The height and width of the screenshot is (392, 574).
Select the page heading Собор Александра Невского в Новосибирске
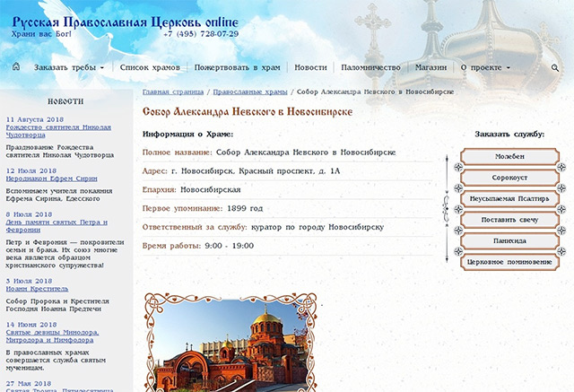click(248, 112)
